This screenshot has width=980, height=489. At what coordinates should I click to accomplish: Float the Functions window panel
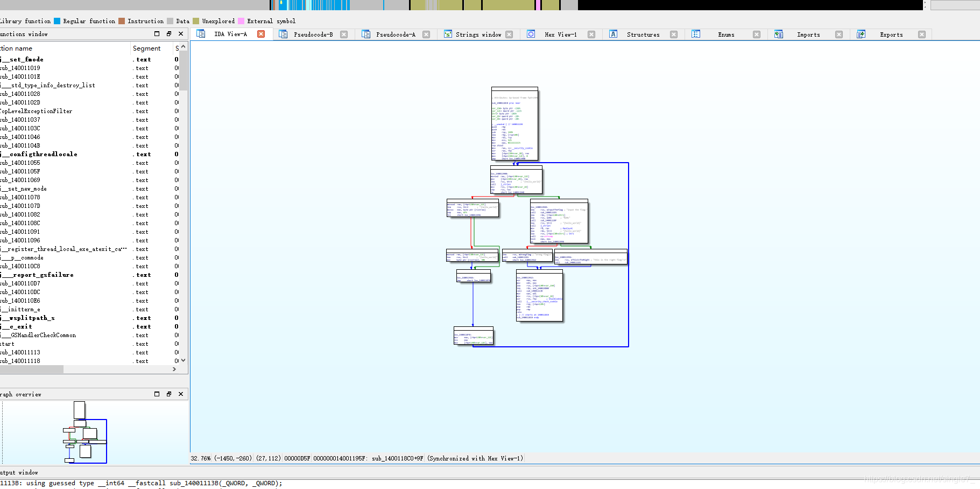click(169, 33)
